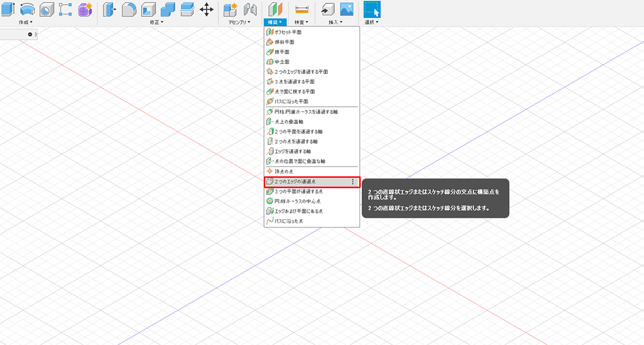
Task: Choose 中立面 from the menu
Action: pyautogui.click(x=312, y=62)
